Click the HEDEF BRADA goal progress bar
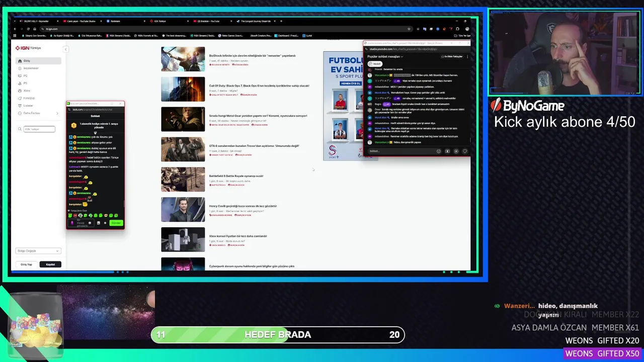This screenshot has height=362, width=644. [278, 335]
